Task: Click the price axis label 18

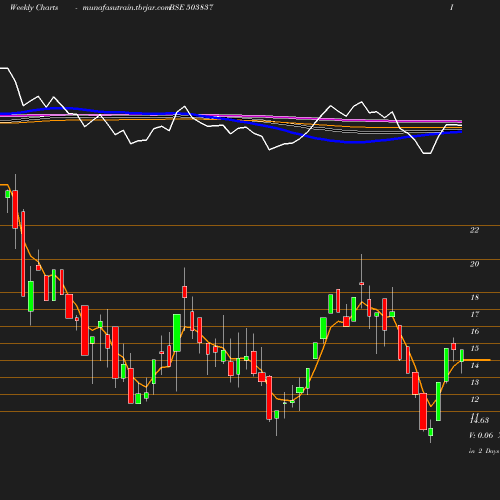Action: 475,297
